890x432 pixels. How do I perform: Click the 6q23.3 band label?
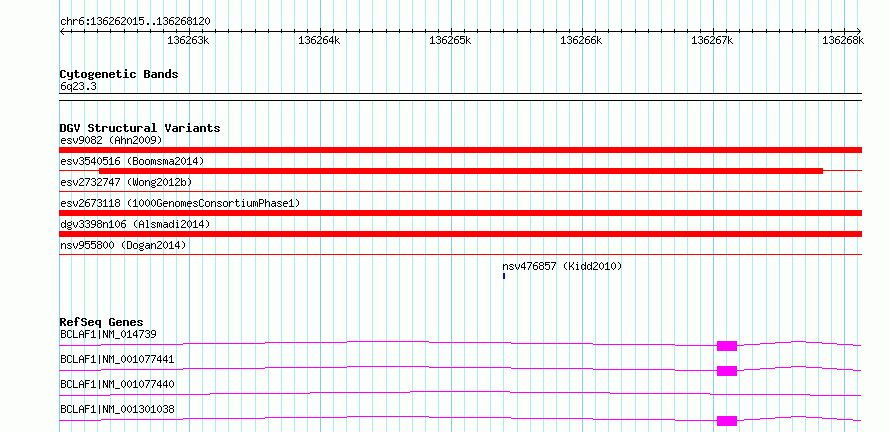pyautogui.click(x=78, y=87)
